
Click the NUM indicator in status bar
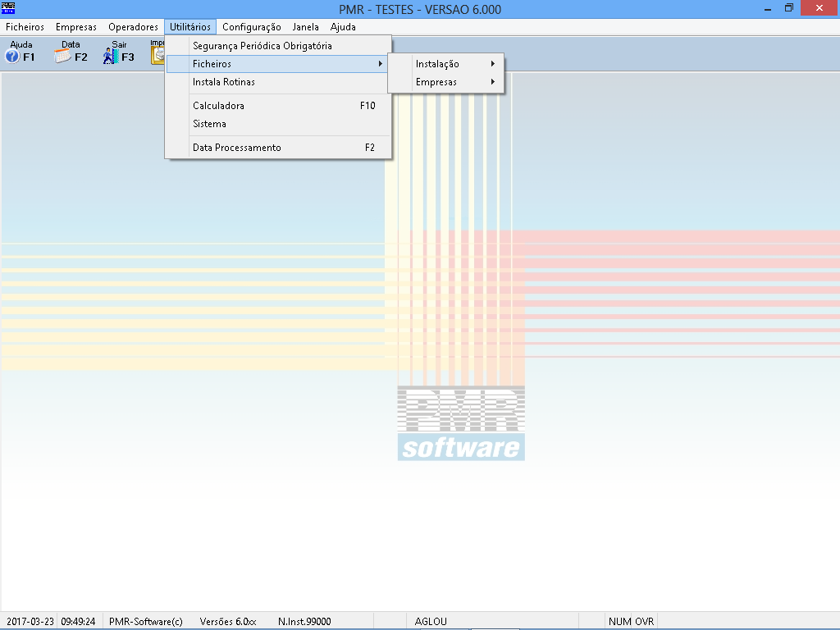(x=619, y=622)
